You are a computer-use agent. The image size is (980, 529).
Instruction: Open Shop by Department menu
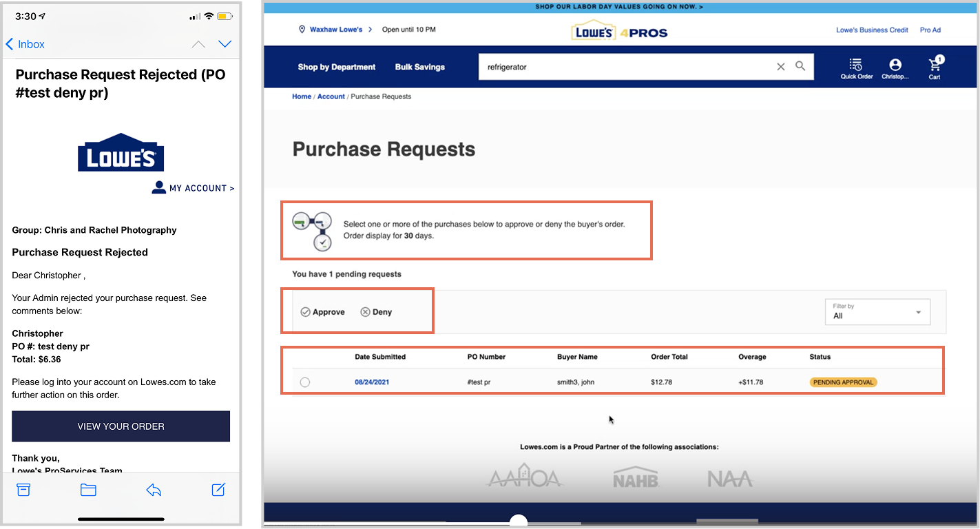click(337, 68)
